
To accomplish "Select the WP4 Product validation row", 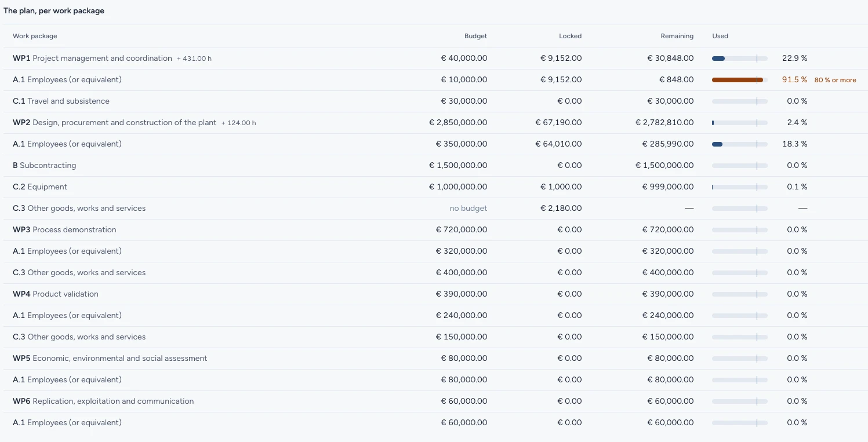I will point(434,294).
